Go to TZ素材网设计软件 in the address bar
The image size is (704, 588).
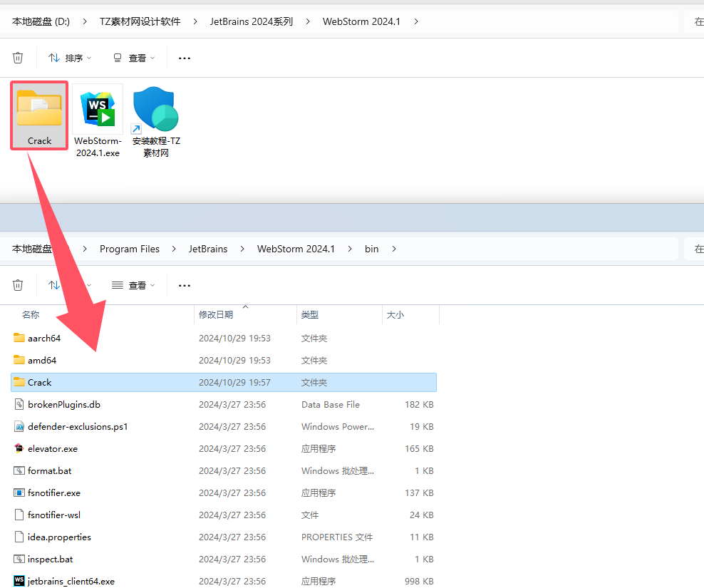click(140, 21)
